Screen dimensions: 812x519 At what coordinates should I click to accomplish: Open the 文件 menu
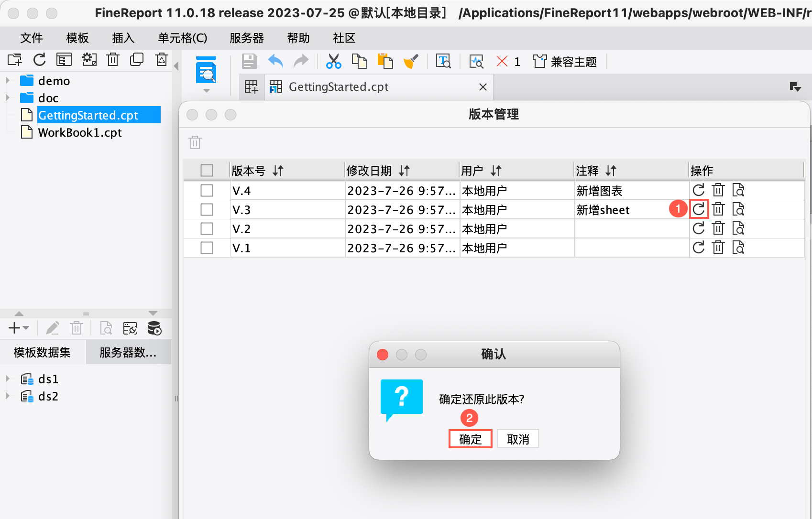32,38
